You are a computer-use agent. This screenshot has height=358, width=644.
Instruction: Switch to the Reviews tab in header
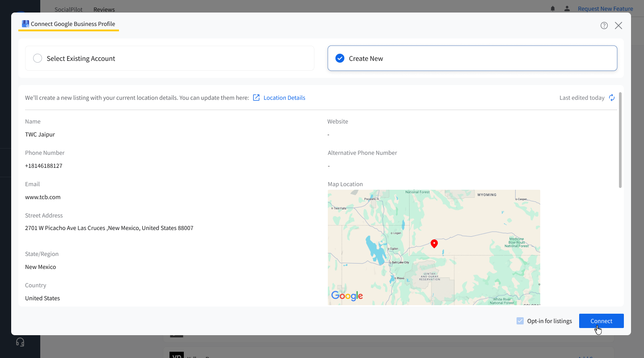104,9
